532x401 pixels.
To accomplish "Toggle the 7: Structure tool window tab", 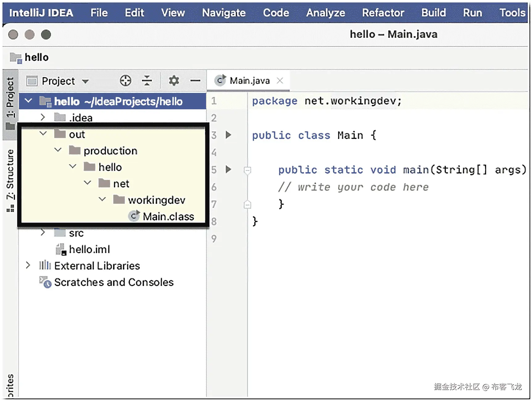I will tap(10, 181).
